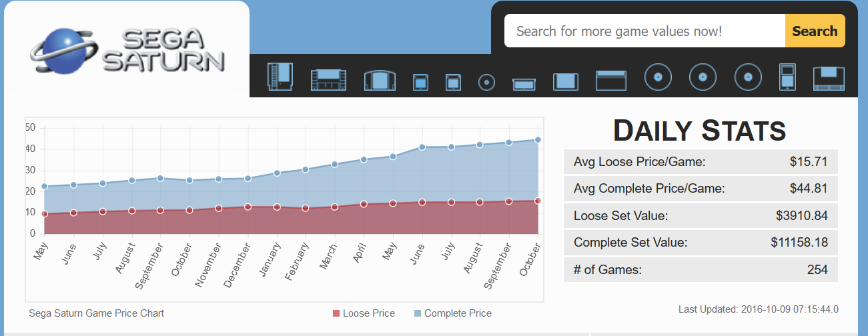Select the wide flat cartridge left of the large discs
Viewport: 868px width, 336px height.
coord(612,80)
